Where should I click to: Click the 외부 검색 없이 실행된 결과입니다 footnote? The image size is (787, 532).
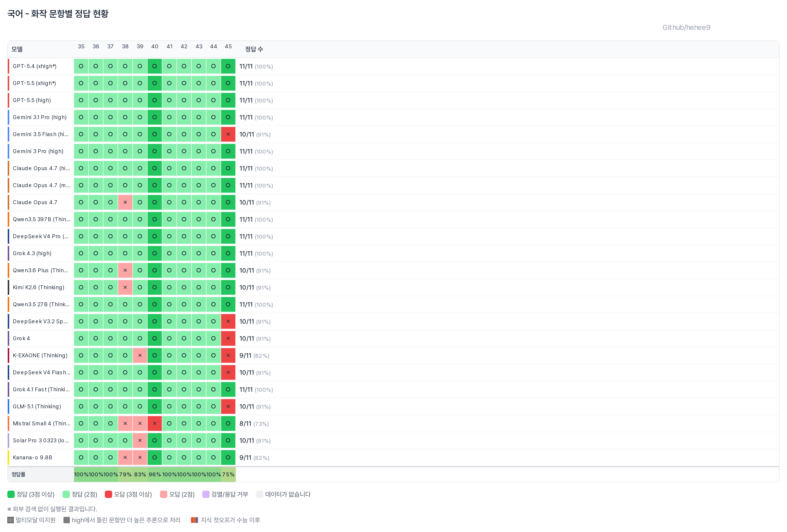click(x=52, y=509)
